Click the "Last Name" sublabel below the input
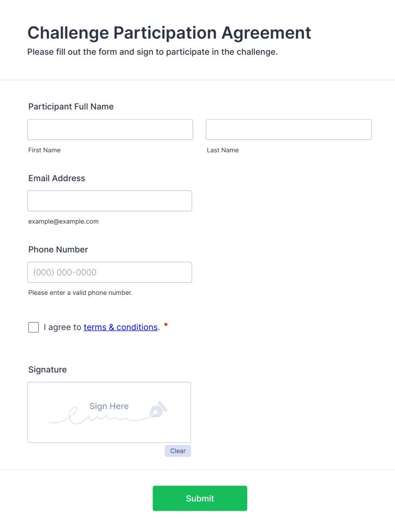 point(223,150)
